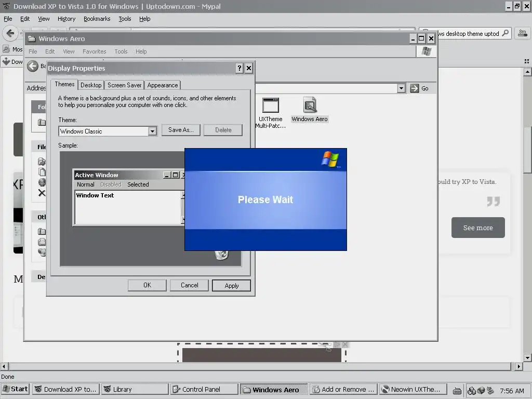
Task: Switch to the Screen Saver tab
Action: coord(125,85)
